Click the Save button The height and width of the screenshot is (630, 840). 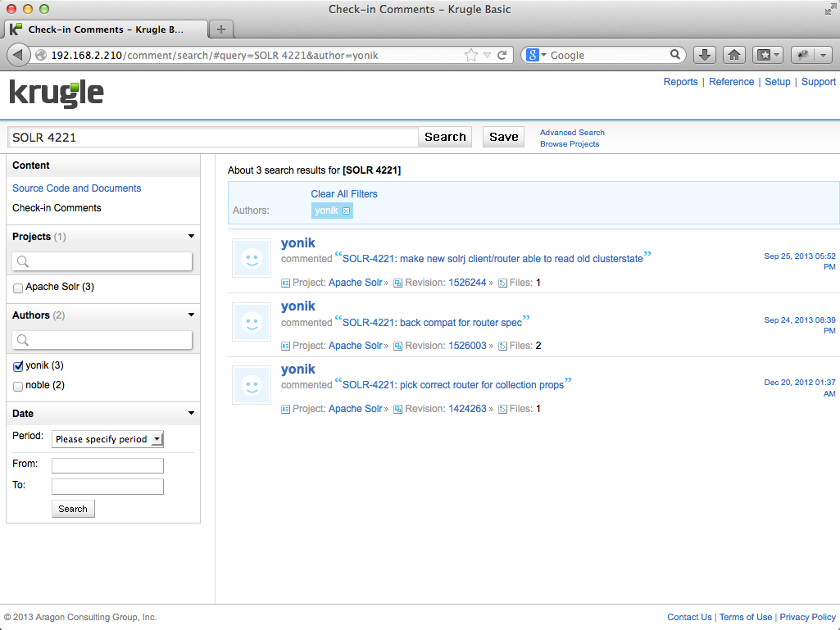click(503, 137)
